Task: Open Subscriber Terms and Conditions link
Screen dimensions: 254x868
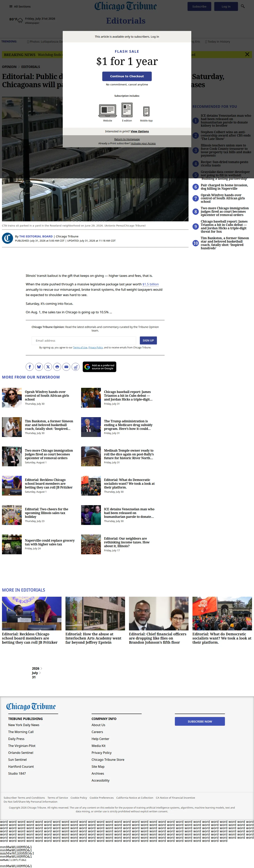Action: point(24,798)
